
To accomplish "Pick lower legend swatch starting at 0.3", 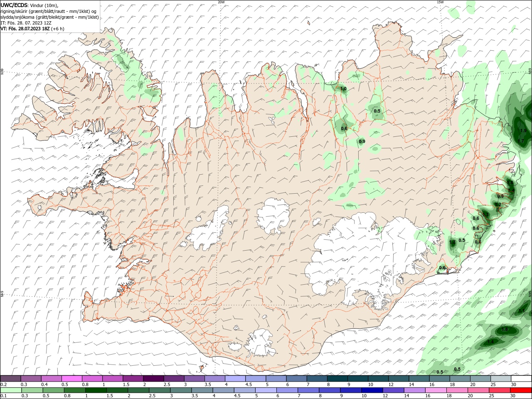I will point(32,390).
